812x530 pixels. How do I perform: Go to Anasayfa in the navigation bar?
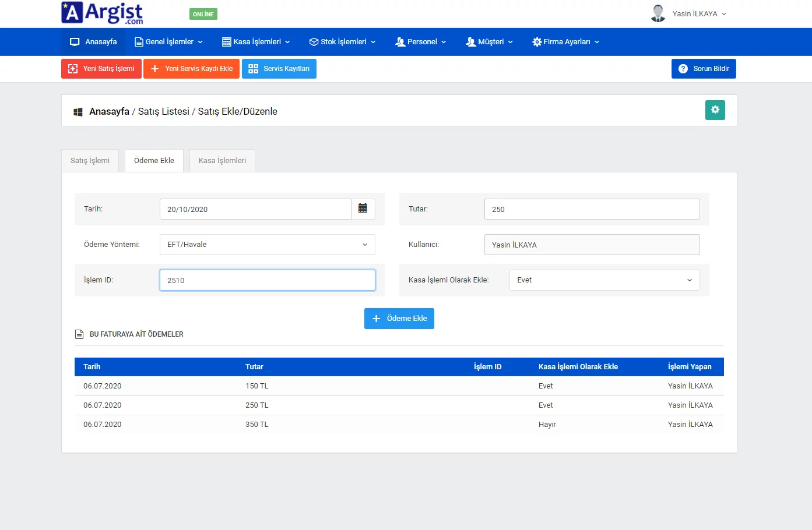[93, 42]
